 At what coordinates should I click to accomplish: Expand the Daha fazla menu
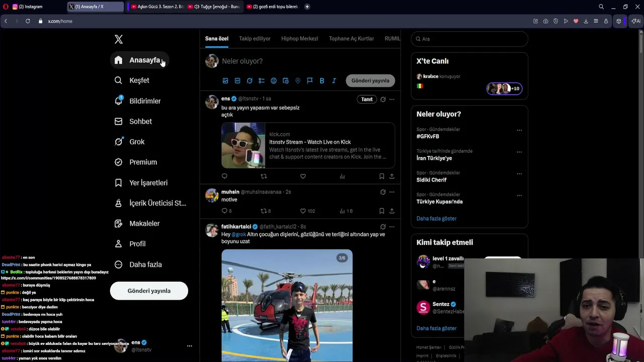pyautogui.click(x=138, y=264)
